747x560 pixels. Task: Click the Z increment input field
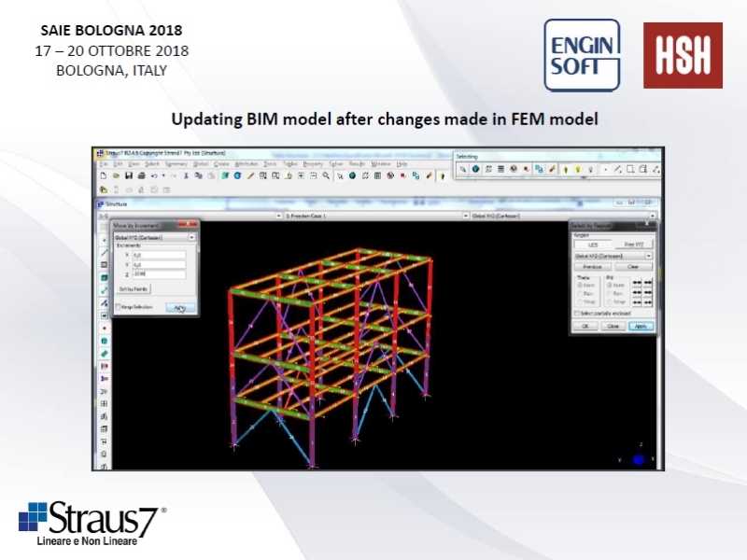159,273
